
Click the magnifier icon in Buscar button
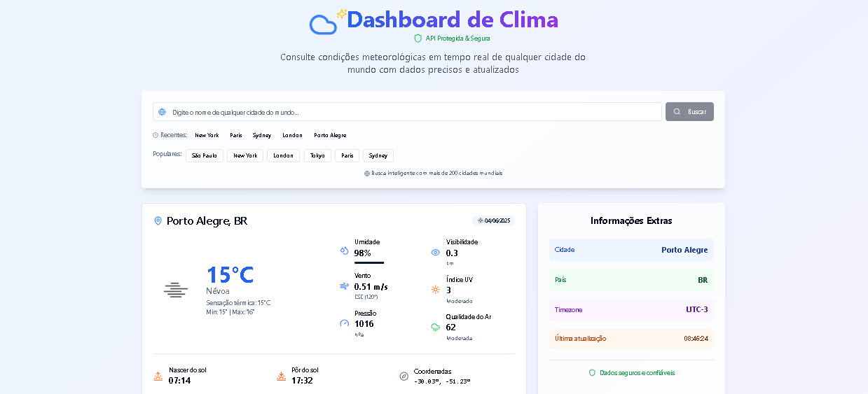(x=677, y=112)
